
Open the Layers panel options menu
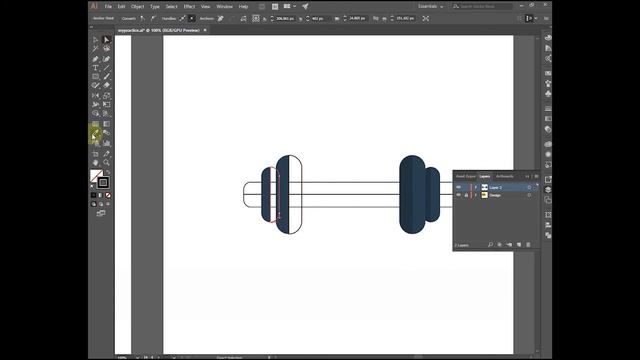click(536, 176)
